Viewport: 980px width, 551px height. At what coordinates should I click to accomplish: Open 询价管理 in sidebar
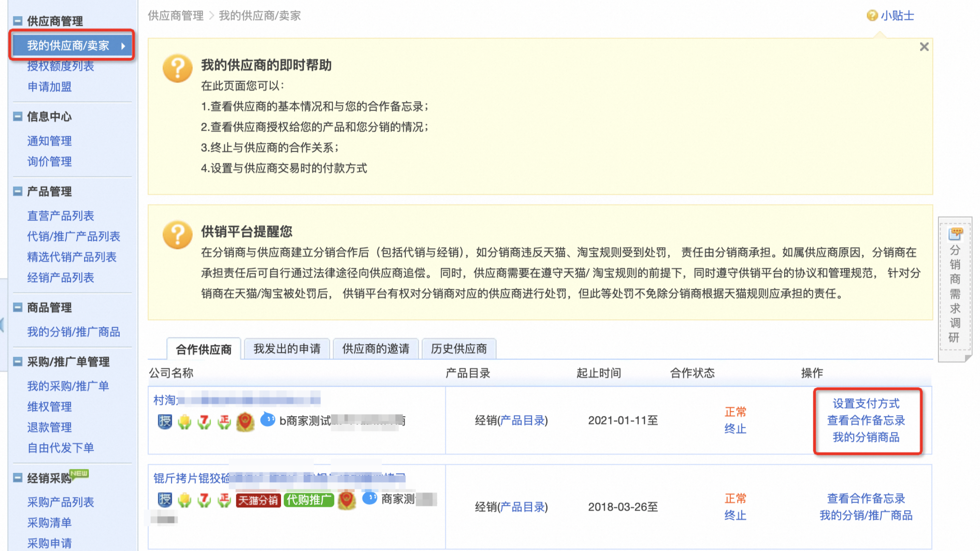[50, 162]
